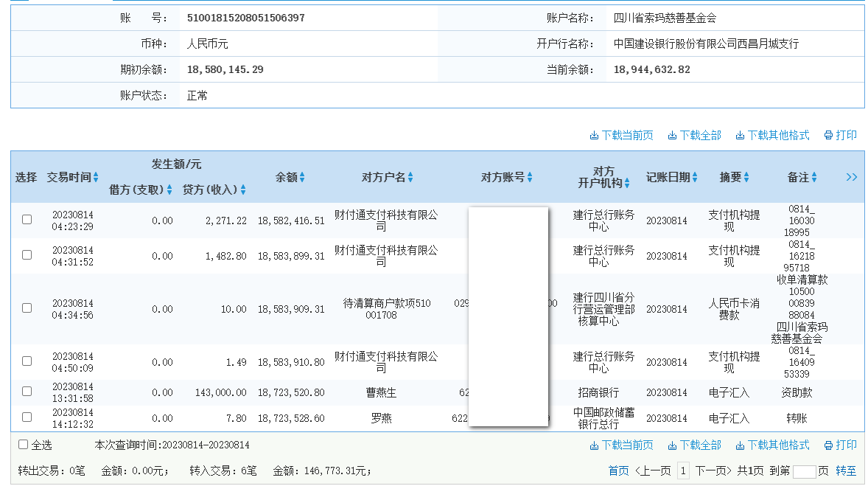Sort by 记账日期 column arrows
Viewport: 868px width, 486px height.
tap(695, 177)
